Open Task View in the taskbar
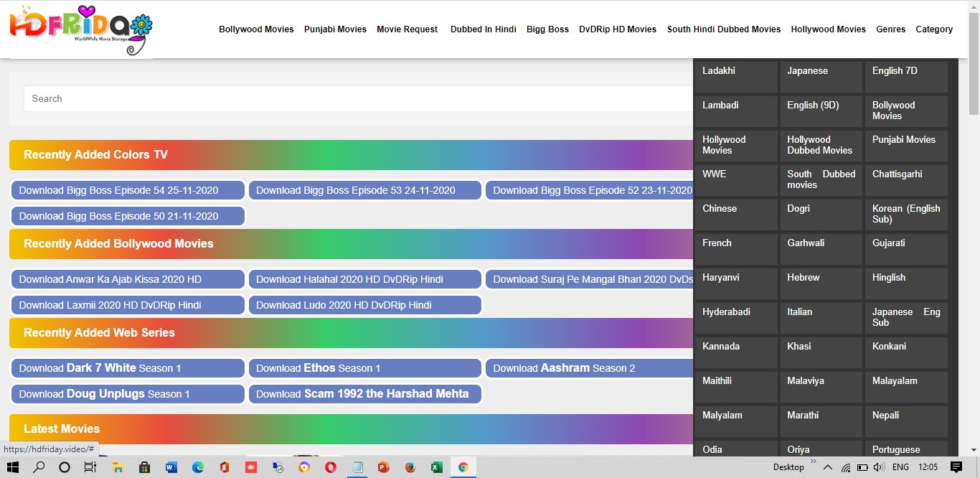 [90, 467]
